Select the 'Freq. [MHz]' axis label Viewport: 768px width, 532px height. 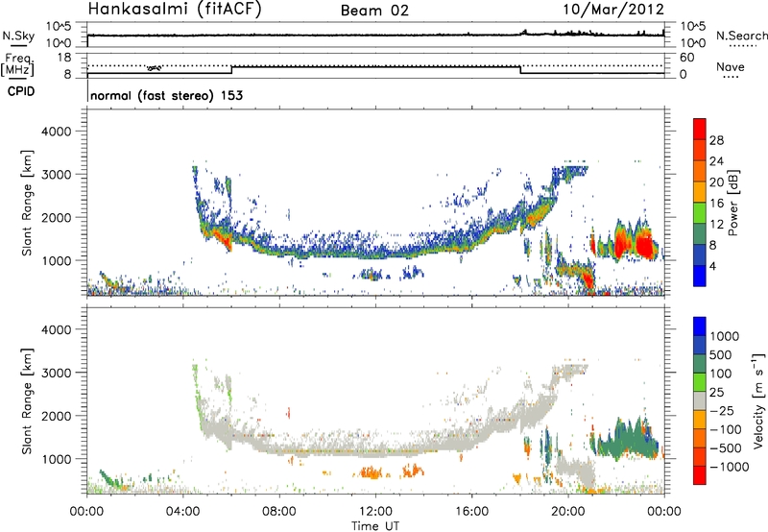click(17, 64)
